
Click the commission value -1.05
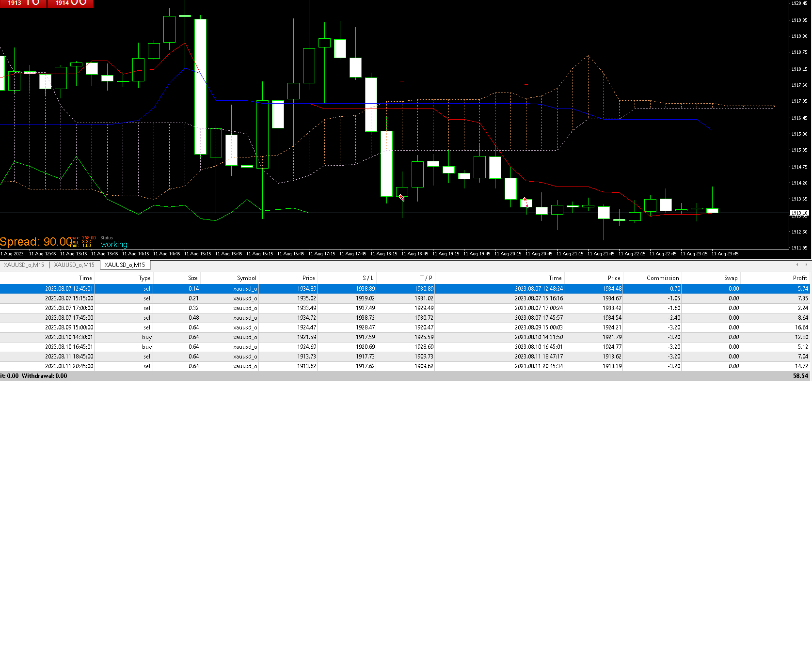(674, 298)
